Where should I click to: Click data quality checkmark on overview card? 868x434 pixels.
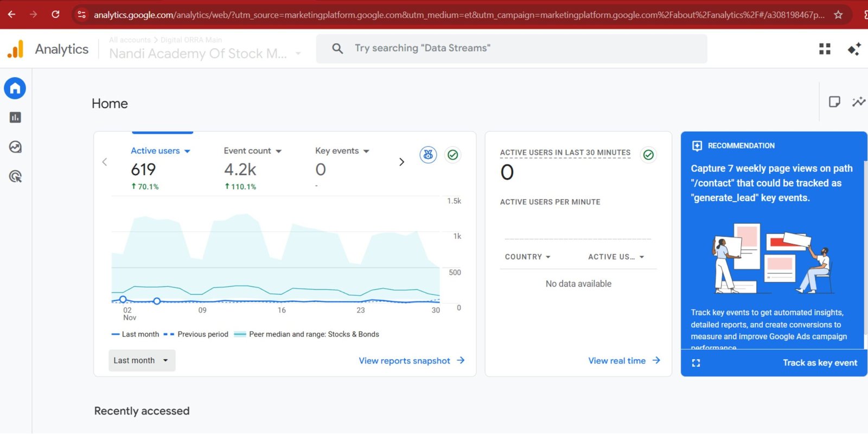452,155
